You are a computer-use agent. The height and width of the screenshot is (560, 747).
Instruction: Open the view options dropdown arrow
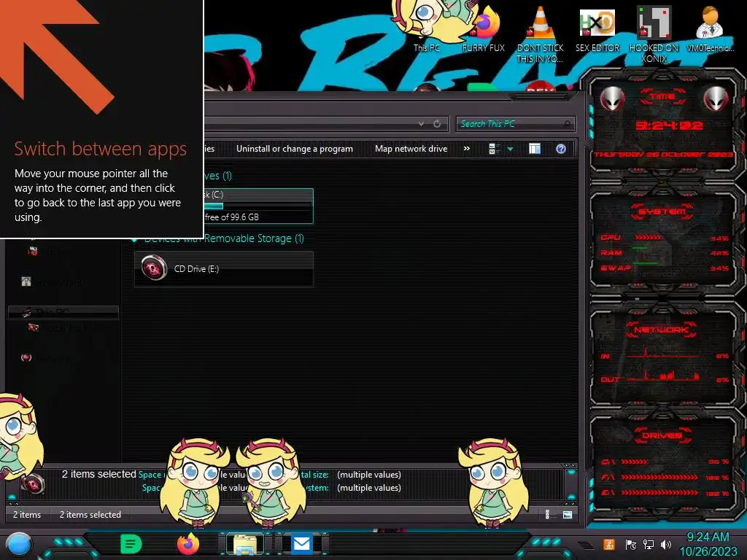tap(510, 149)
